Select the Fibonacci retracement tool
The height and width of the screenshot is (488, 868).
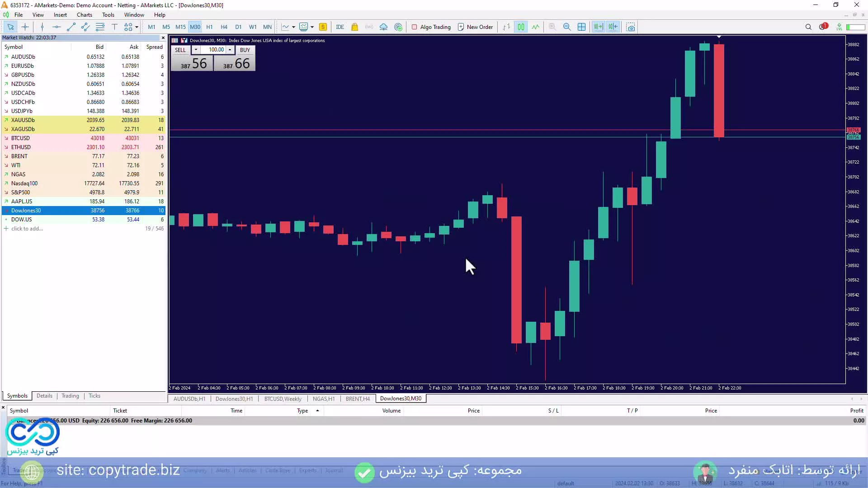point(100,27)
